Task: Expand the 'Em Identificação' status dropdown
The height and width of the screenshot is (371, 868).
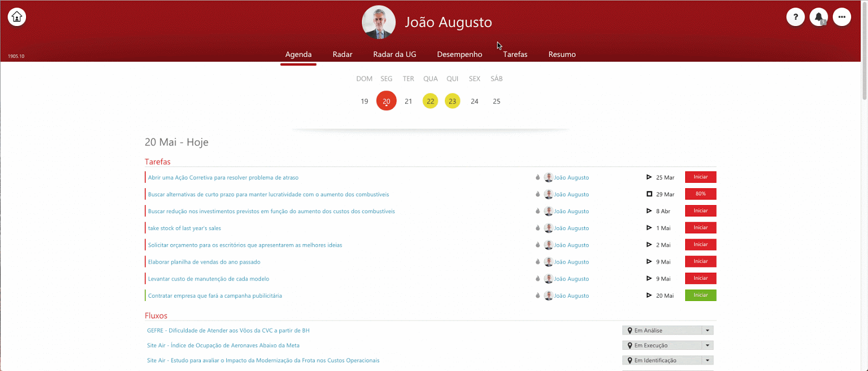Action: 707,360
